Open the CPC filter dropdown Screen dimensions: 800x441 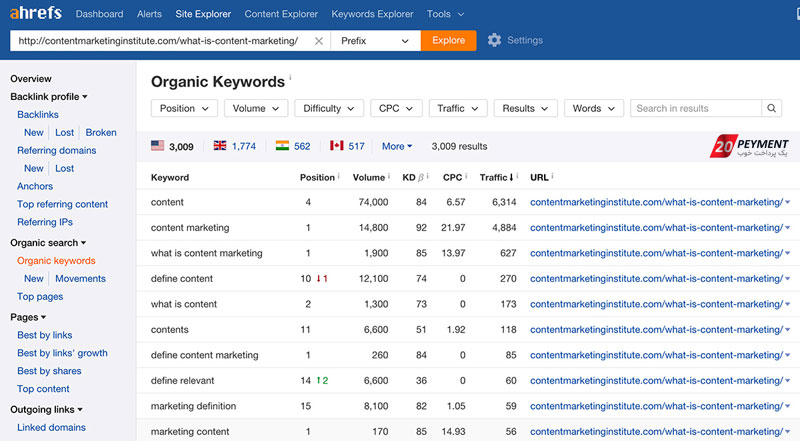[x=396, y=108]
